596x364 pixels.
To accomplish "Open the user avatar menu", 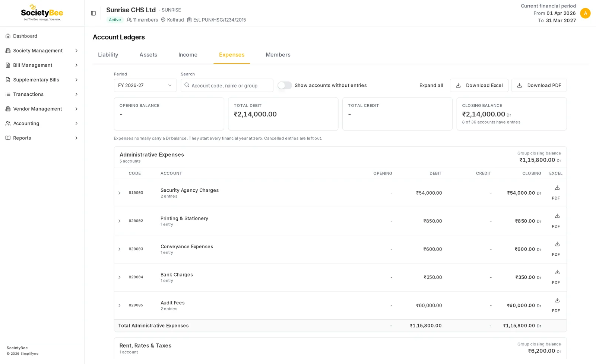I will point(585,13).
